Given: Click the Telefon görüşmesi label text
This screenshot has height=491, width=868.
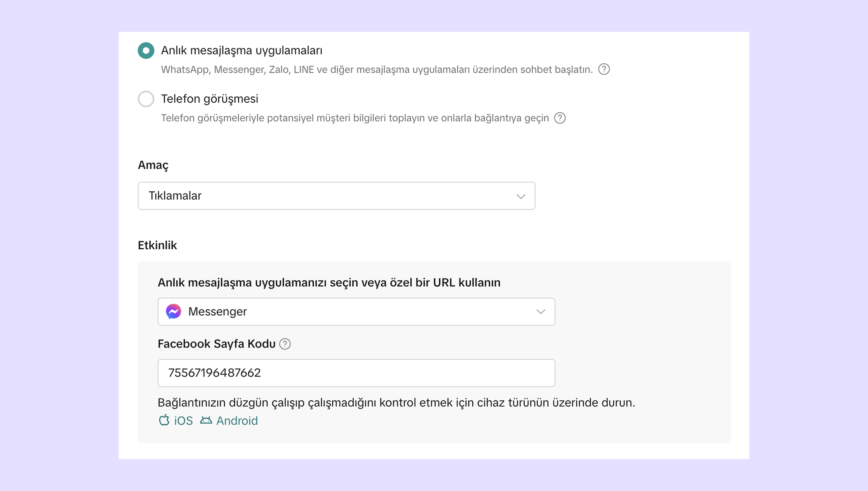Looking at the screenshot, I should 209,99.
